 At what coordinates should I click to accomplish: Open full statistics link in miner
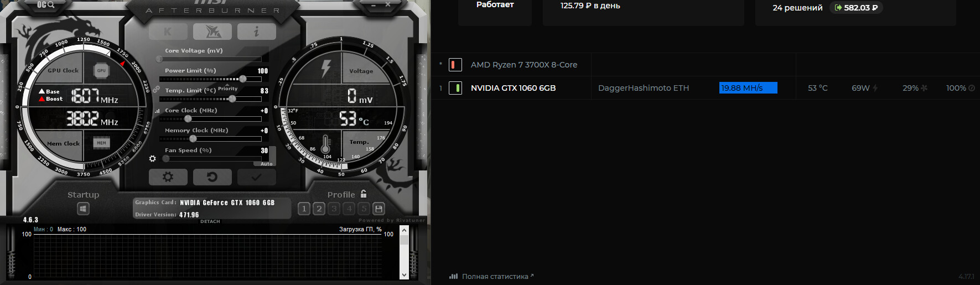[491, 276]
